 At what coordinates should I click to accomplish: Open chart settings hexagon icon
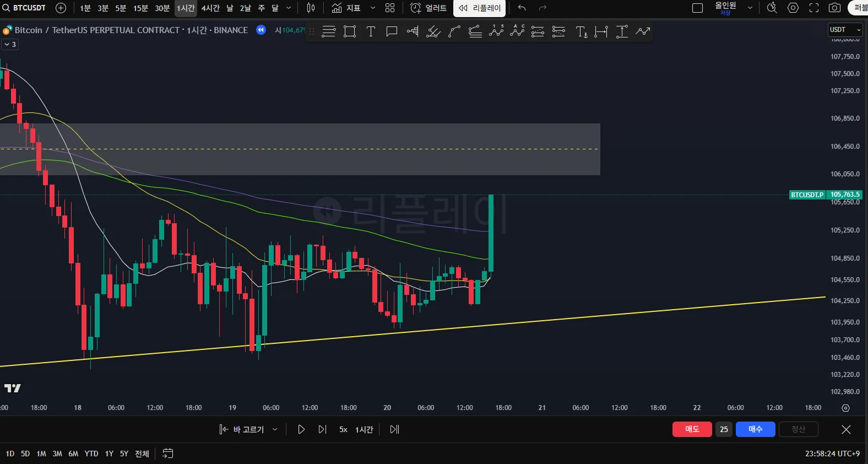(793, 8)
